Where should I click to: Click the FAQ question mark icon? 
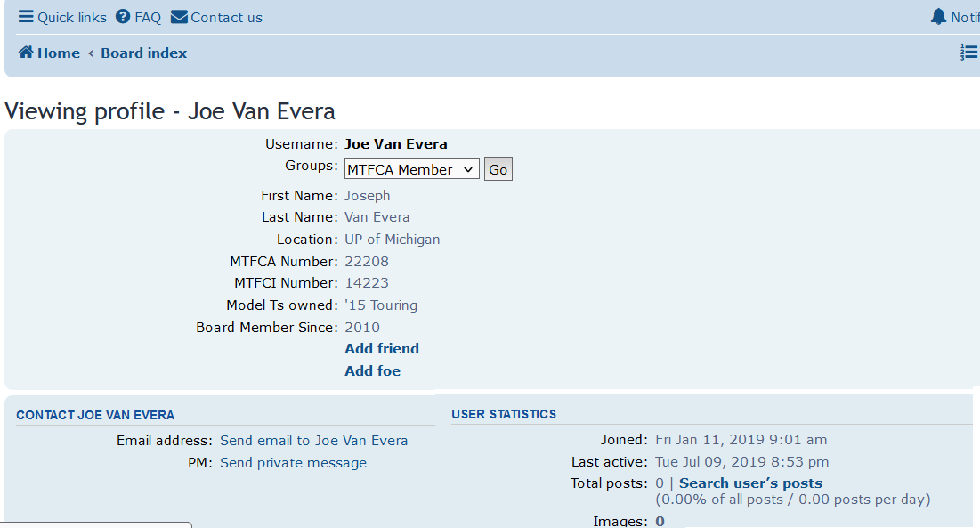[x=123, y=17]
